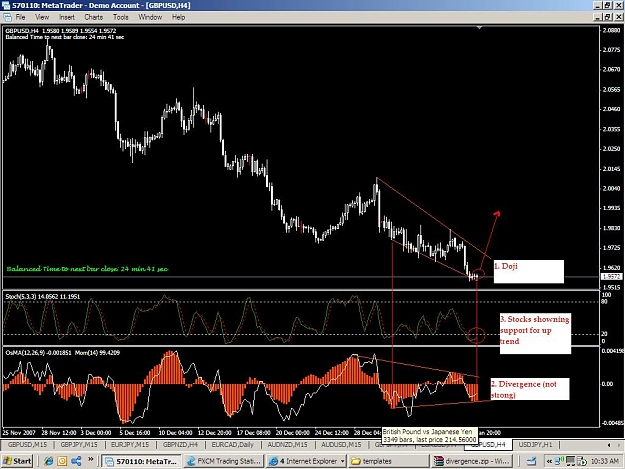Click the tray icon left of the chevron
Viewport: 625px width, 469px height.
[531, 461]
